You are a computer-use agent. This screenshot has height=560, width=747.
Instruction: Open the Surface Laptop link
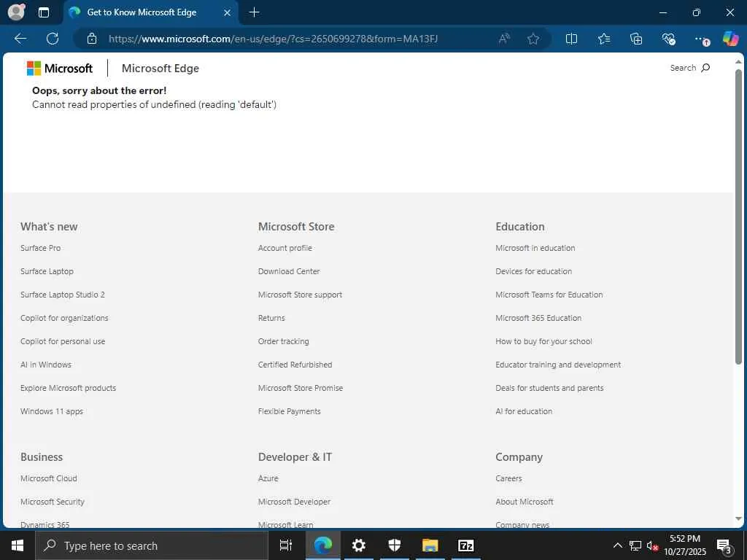click(x=47, y=271)
